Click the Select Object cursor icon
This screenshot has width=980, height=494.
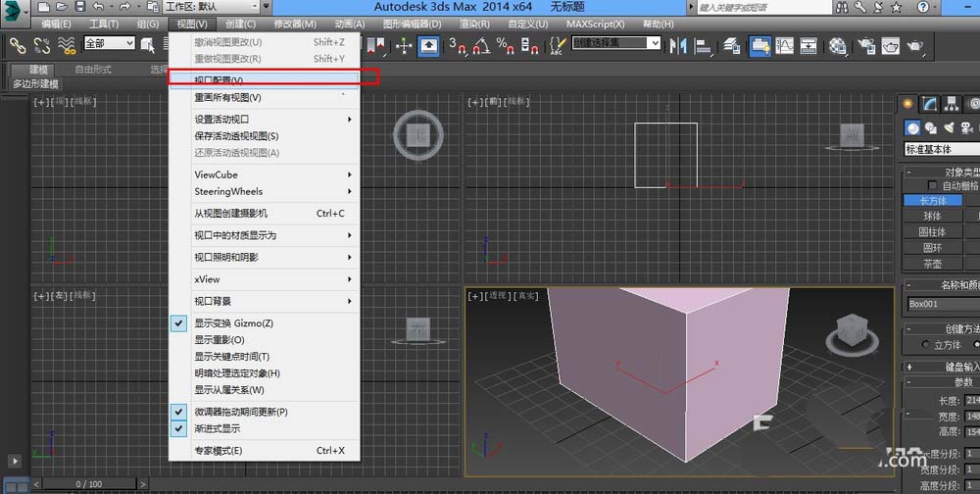point(148,45)
